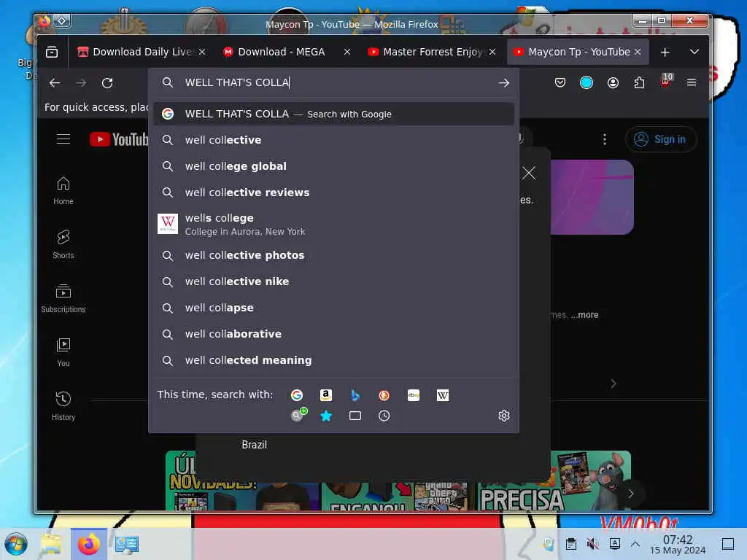Choose Search with Google for WELL THAT'S COLLA
This screenshot has width=747, height=560.
point(333,114)
